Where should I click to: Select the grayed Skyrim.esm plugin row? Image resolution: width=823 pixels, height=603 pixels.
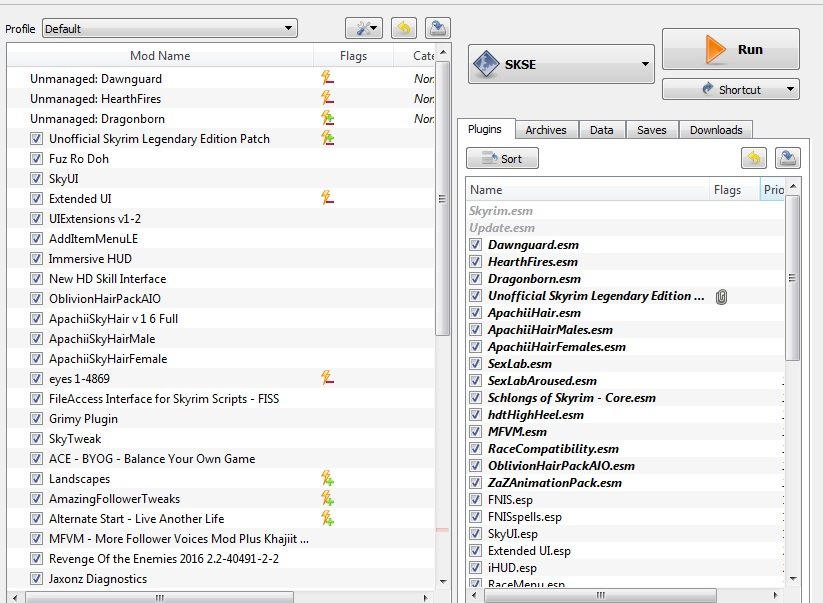[x=626, y=210]
